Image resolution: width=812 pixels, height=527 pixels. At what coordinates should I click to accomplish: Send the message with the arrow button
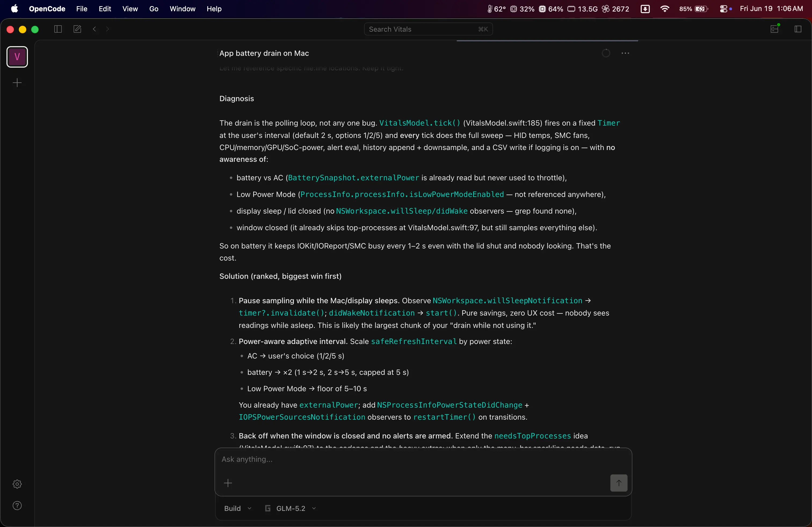tap(619, 483)
